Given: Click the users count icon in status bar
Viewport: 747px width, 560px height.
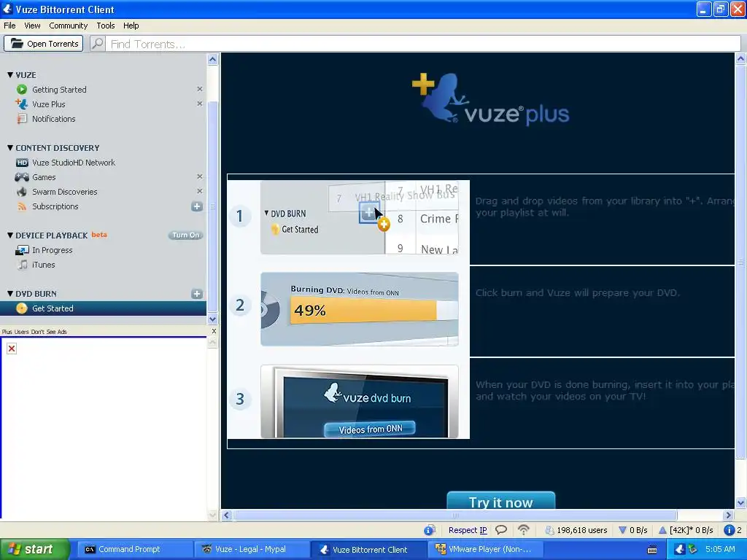Looking at the screenshot, I should pyautogui.click(x=550, y=530).
